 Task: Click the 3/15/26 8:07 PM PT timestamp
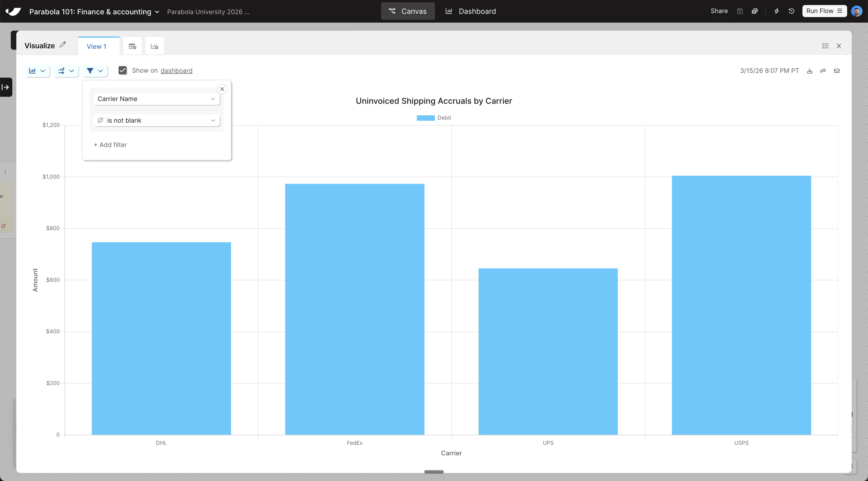[769, 70]
